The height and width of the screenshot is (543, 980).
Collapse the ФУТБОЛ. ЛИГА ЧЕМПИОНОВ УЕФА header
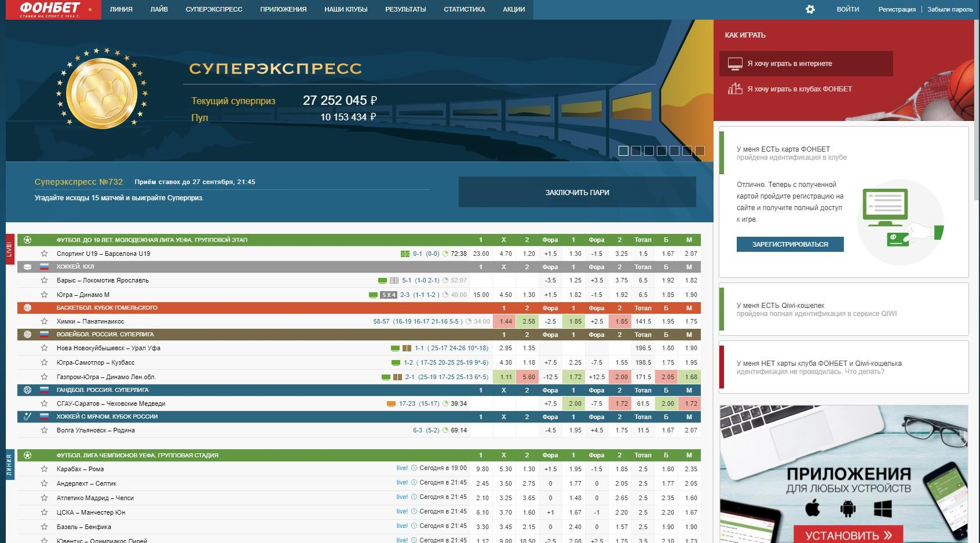pyautogui.click(x=359, y=456)
